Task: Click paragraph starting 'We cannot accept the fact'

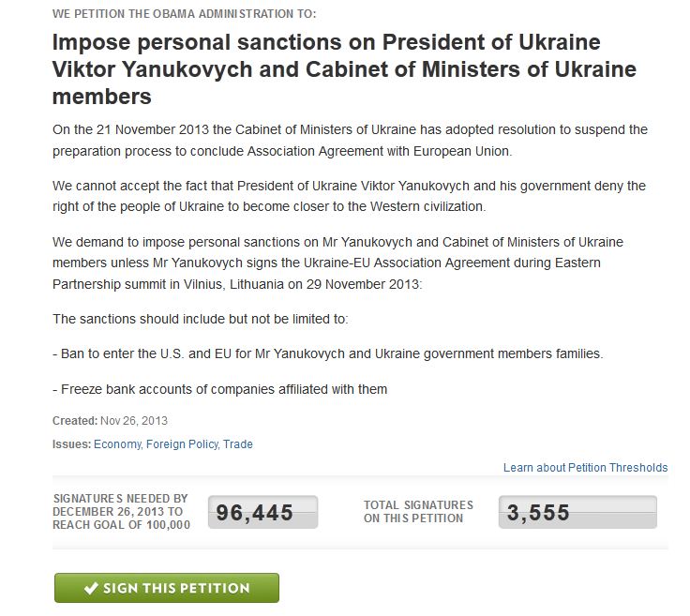Action: point(349,196)
